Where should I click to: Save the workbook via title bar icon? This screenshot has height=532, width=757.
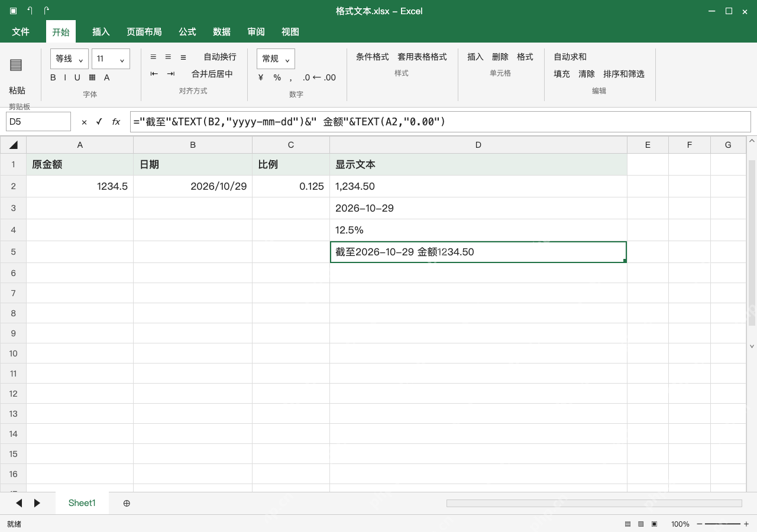pos(13,11)
